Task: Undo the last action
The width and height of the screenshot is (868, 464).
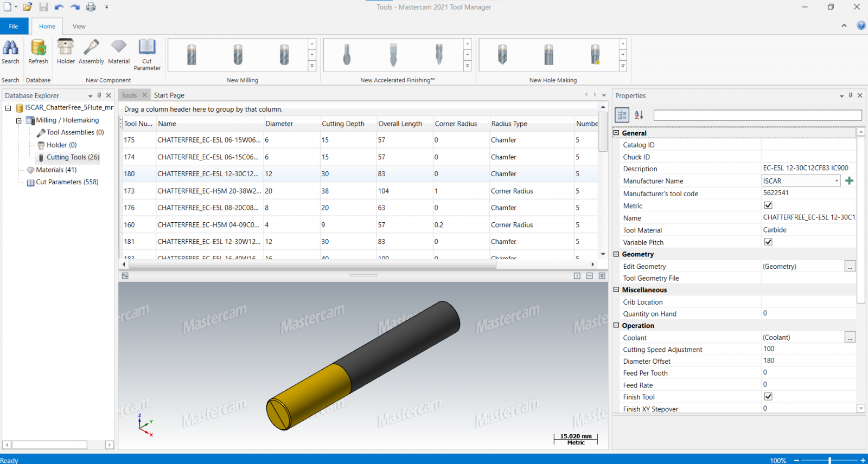Action: [x=59, y=7]
